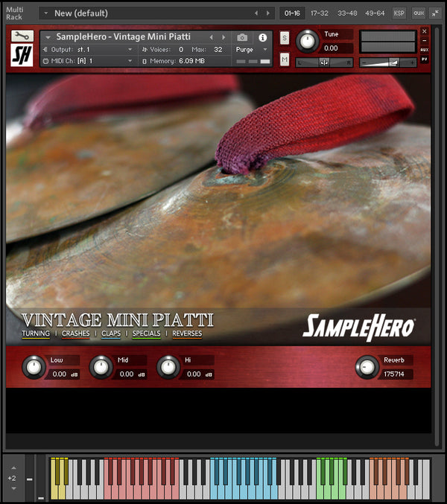Screen dimensions: 447x504
Task: Click the Voices note icon
Action: (x=145, y=49)
